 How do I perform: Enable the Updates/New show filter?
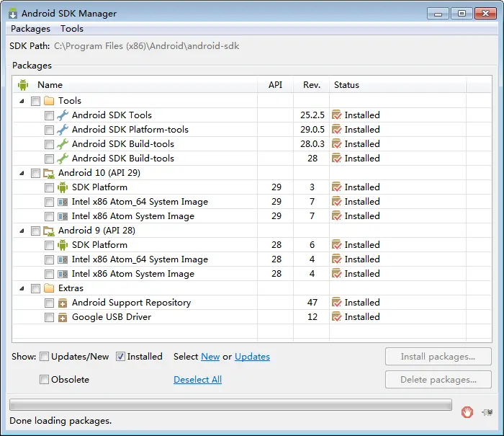pyautogui.click(x=45, y=357)
